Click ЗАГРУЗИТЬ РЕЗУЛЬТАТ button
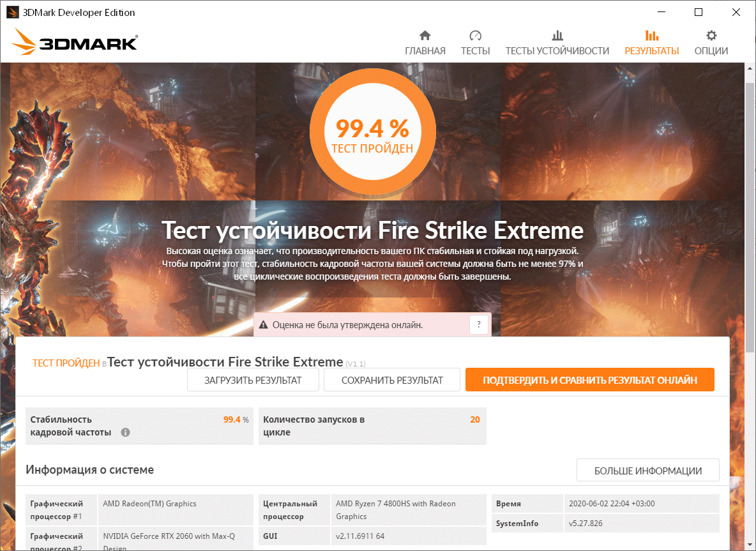This screenshot has height=551, width=756. pyautogui.click(x=253, y=381)
